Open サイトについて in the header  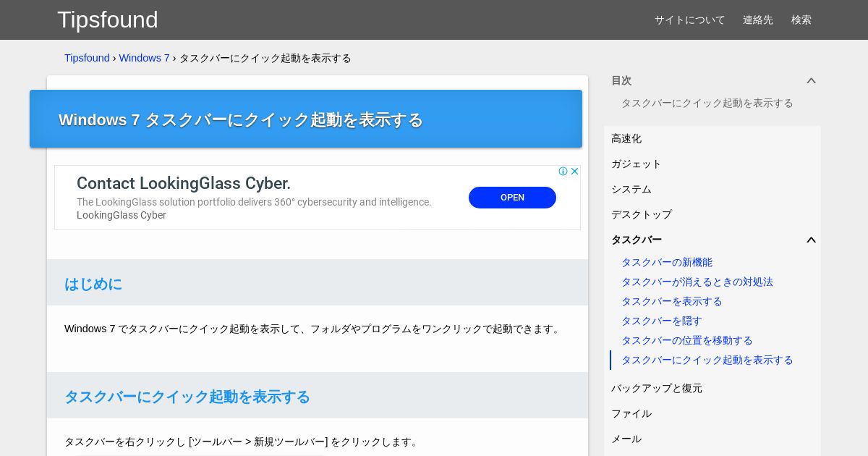(x=690, y=20)
